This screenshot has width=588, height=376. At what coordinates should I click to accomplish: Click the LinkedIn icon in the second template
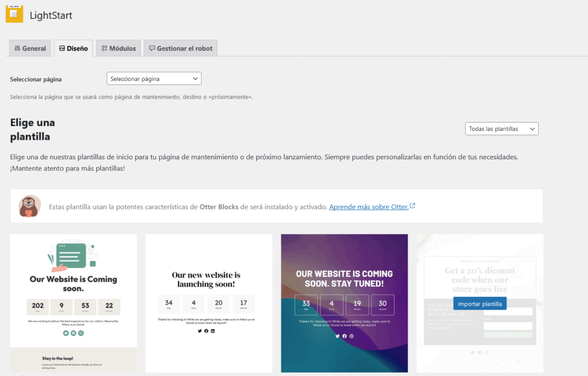(x=213, y=331)
